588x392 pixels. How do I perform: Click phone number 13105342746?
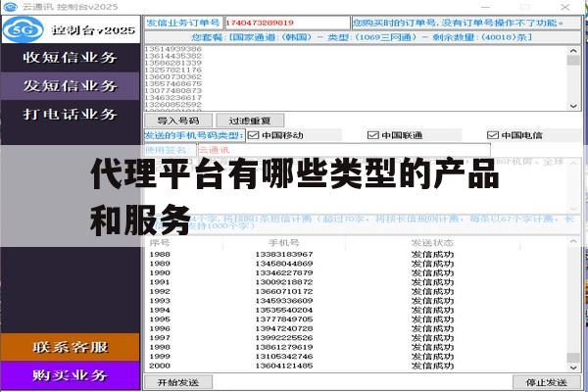[x=284, y=357]
